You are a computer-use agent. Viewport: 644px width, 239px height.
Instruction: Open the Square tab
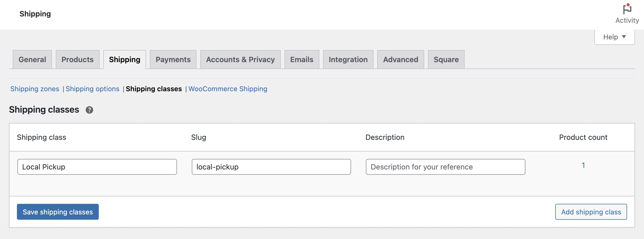pos(446,59)
